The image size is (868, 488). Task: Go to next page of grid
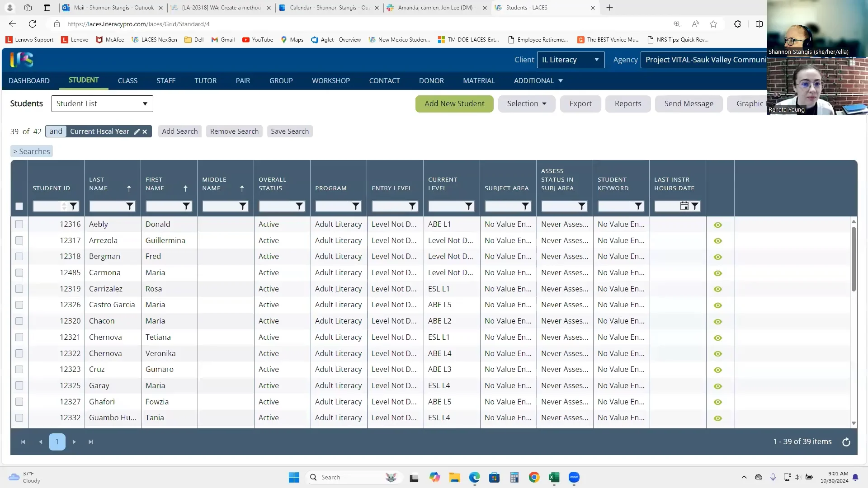pyautogui.click(x=74, y=442)
